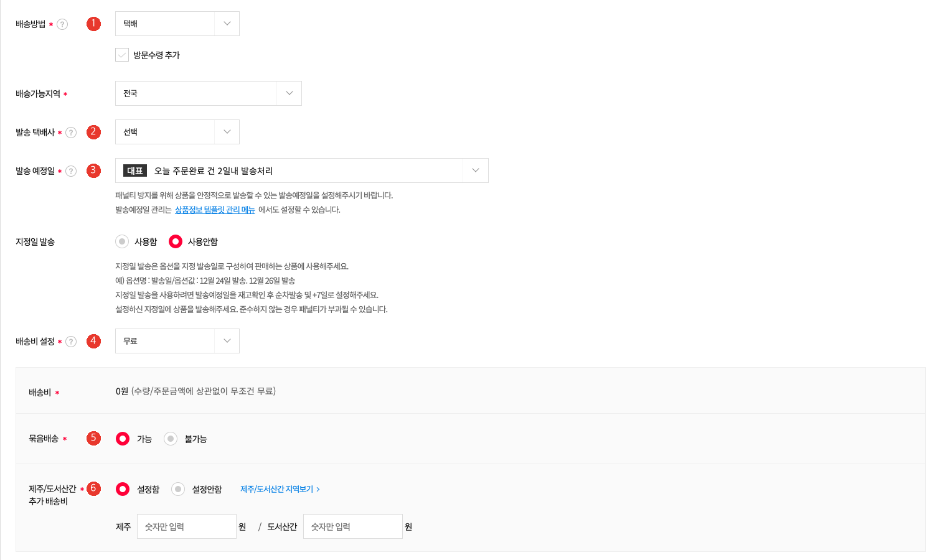Select 사용안함 for 지정일 발송
Screen dimensions: 932x560
click(176, 241)
